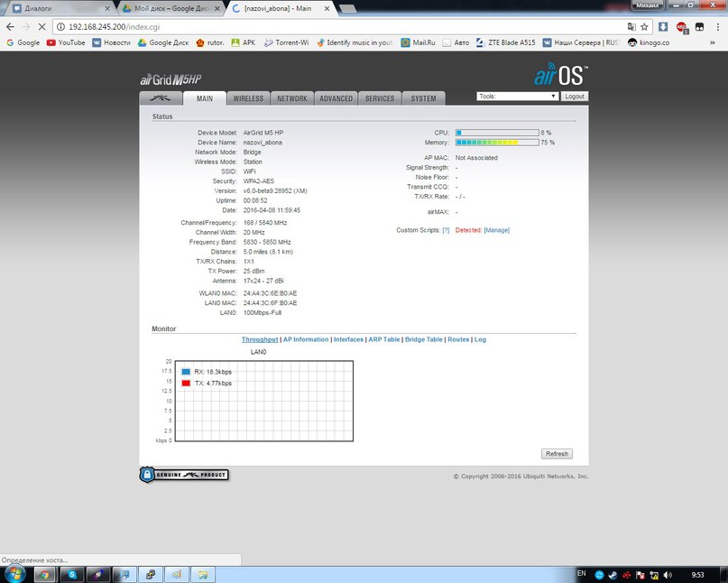The image size is (728, 583).
Task: Open a new browser tab
Action: [x=347, y=9]
